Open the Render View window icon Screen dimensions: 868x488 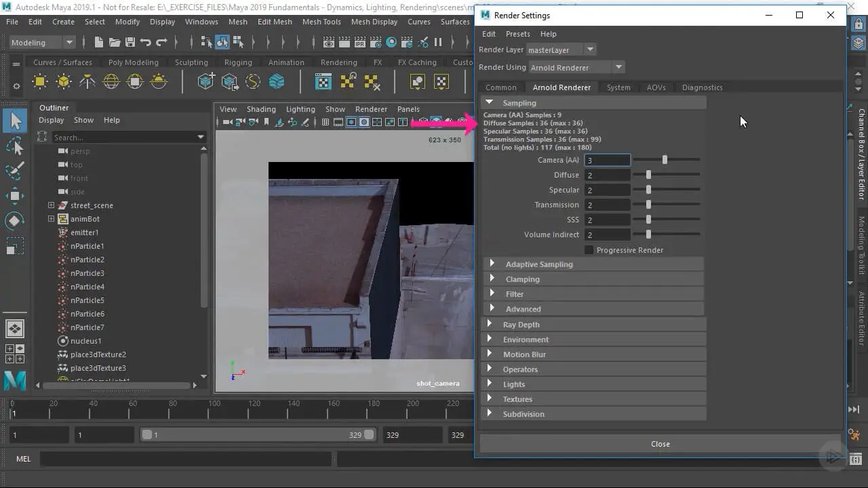coord(329,42)
